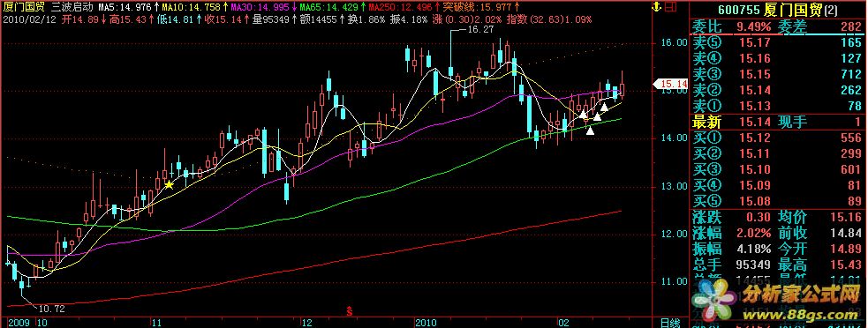Viewport: 868px width, 328px height.
Task: Open the 三波启动 indicator name
Action: [72, 8]
